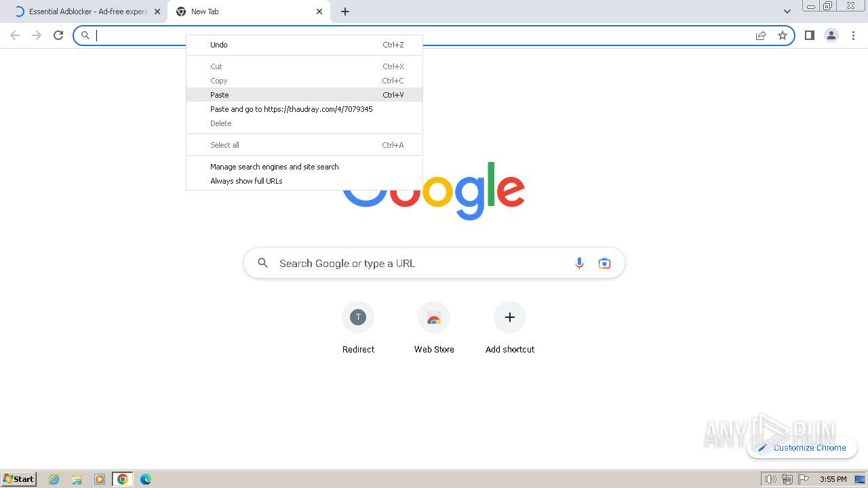This screenshot has height=488, width=868.
Task: Expand the tab search dropdown arrow
Action: click(787, 12)
